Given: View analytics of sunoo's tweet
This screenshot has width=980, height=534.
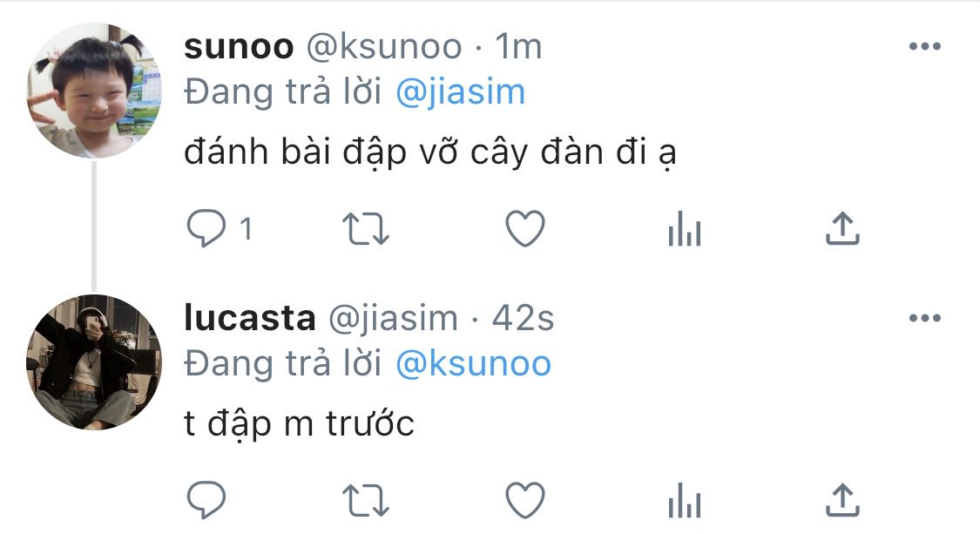Looking at the screenshot, I should click(685, 229).
